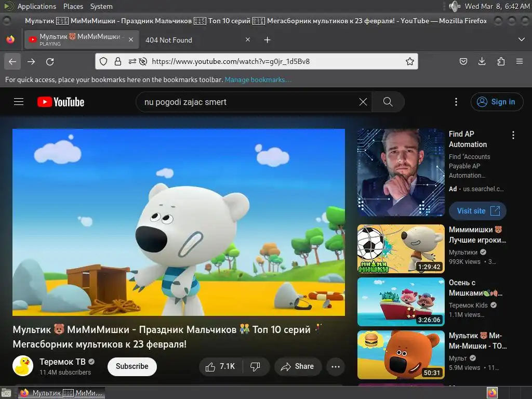This screenshot has width=532, height=399.
Task: Open the 1:29:42 Мимимишки Лучшие игроки thumbnail
Action: (x=401, y=249)
